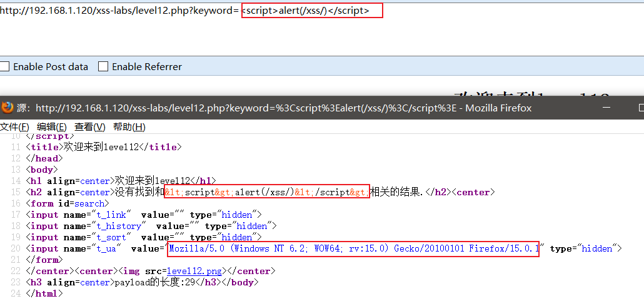Click the t_sort hidden input line

click(144, 237)
